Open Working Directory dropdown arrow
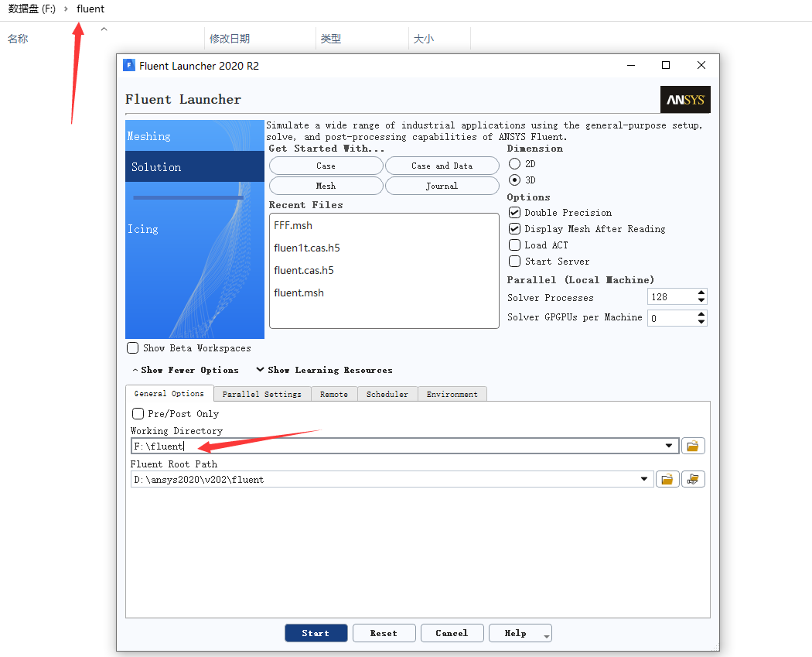The width and height of the screenshot is (812, 657). pyautogui.click(x=669, y=446)
